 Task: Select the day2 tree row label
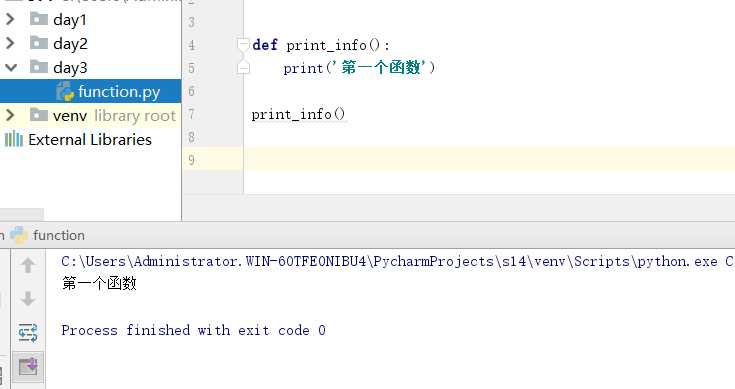[x=70, y=44]
